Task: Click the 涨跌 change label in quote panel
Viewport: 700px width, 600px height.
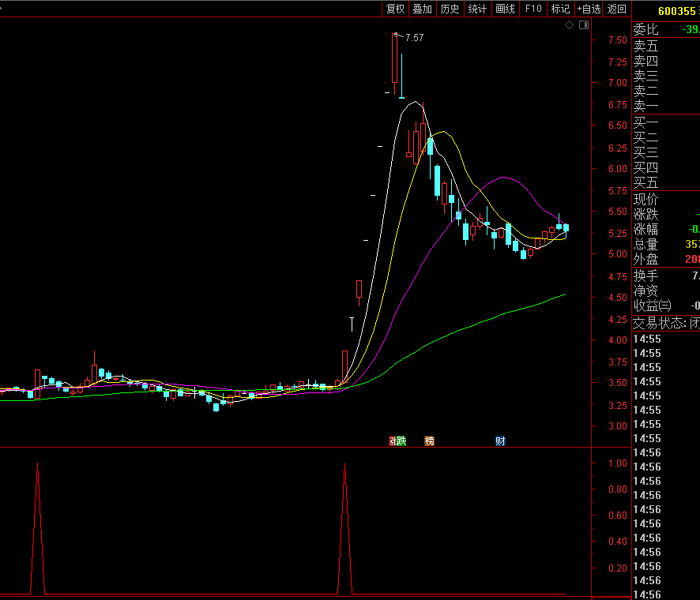Action: pos(645,215)
